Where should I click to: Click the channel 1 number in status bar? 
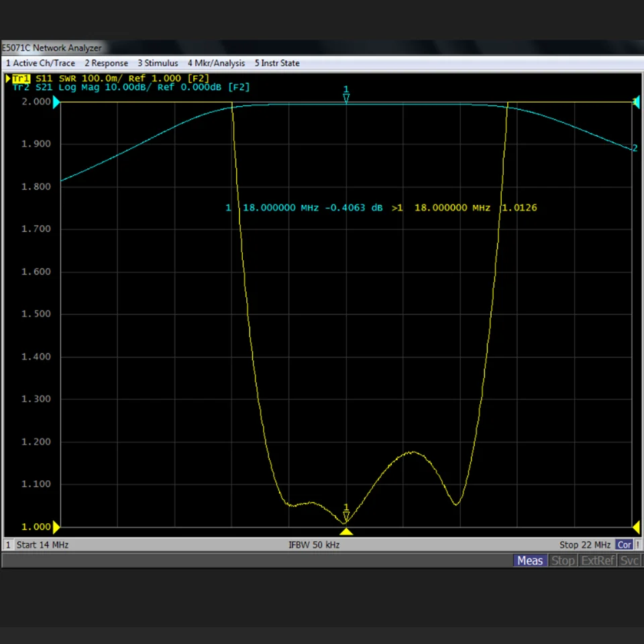coord(8,545)
